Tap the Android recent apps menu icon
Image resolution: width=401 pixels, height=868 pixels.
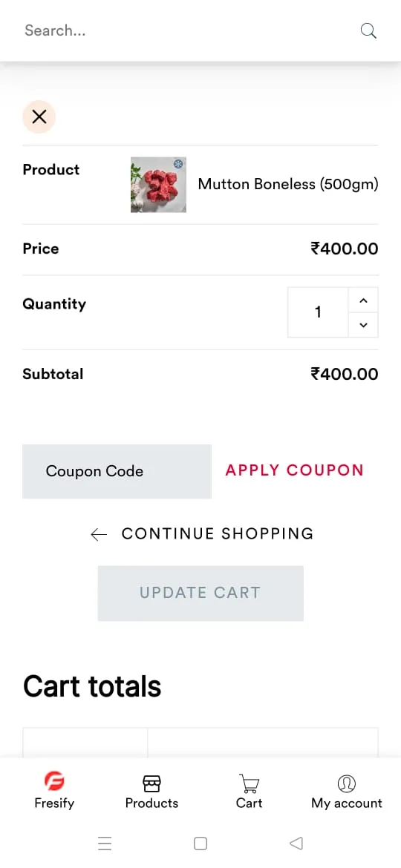click(105, 844)
